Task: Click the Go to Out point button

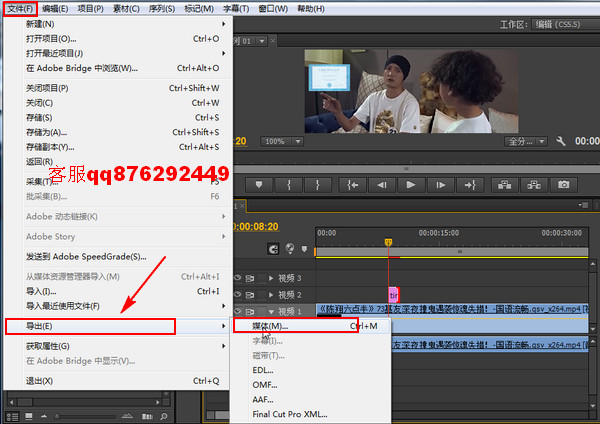Action: (x=470, y=185)
